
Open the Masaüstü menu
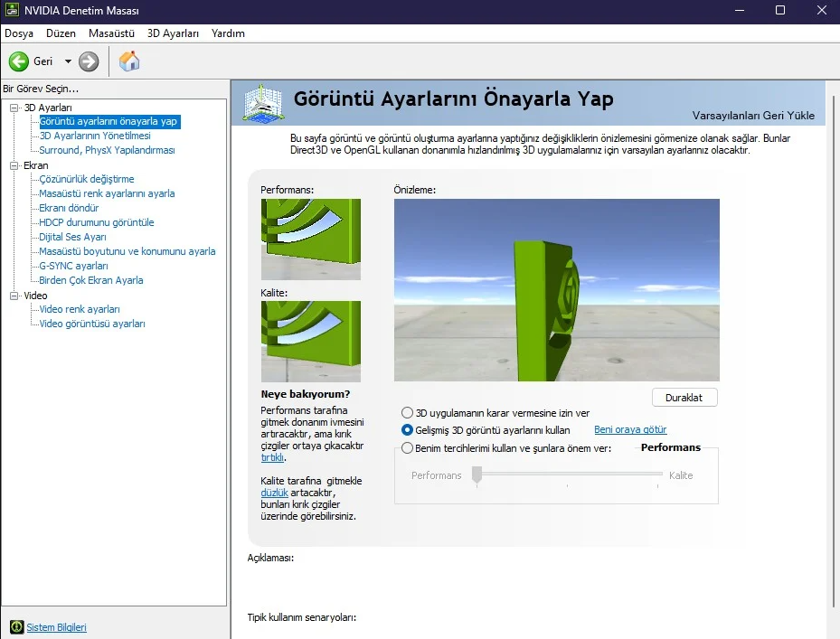tap(111, 33)
